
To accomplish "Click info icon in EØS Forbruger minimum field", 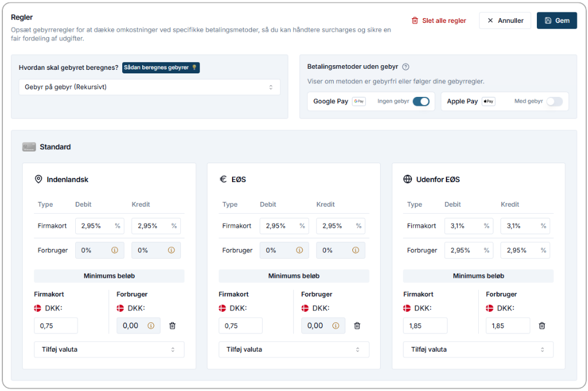I will click(335, 326).
